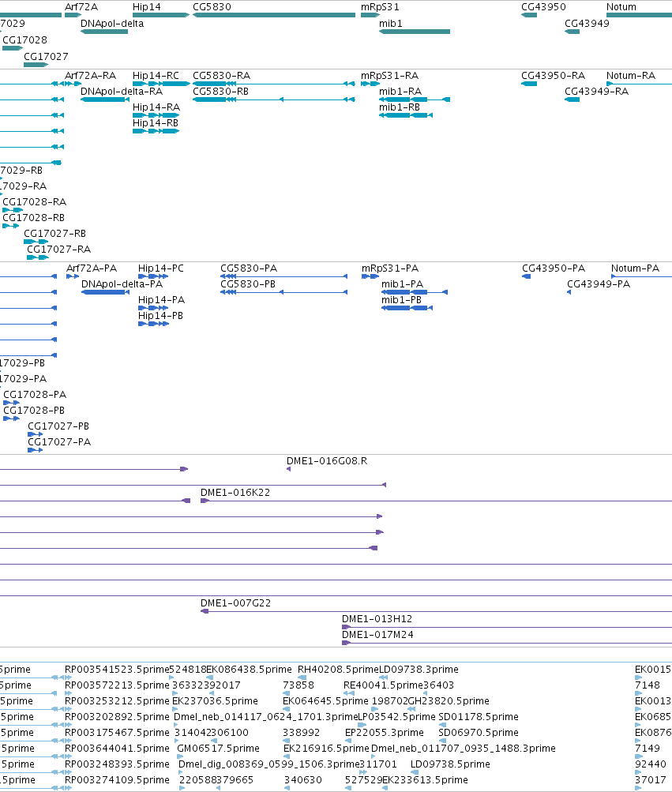This screenshot has height=792, width=672.
Task: Select the DNApol-delta gene bar
Action: (x=104, y=32)
